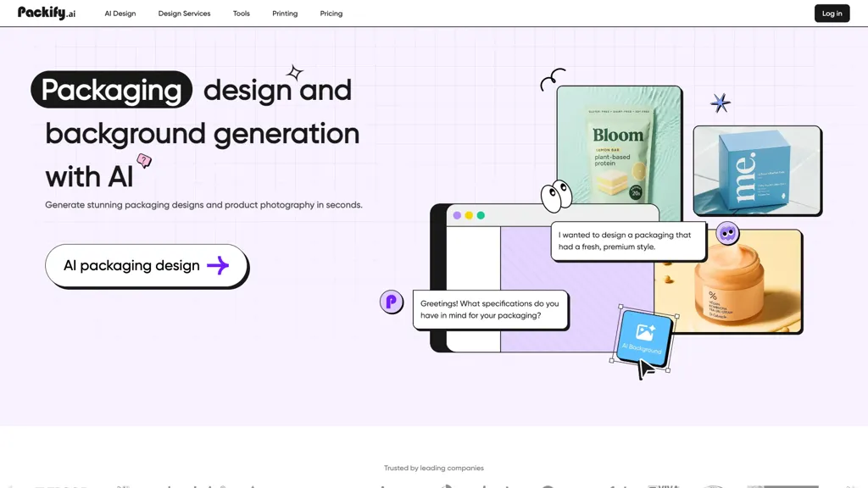Expand the Design Services menu
The height and width of the screenshot is (488, 868).
(184, 14)
